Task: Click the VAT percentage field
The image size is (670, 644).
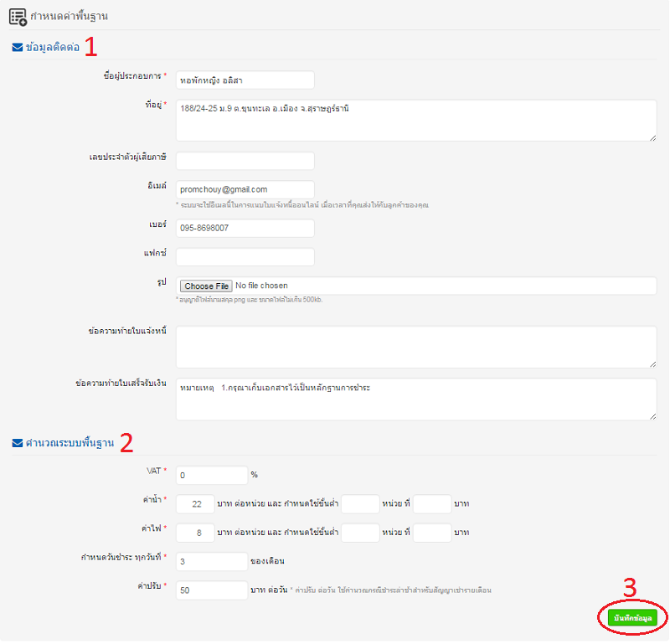Action: (212, 476)
